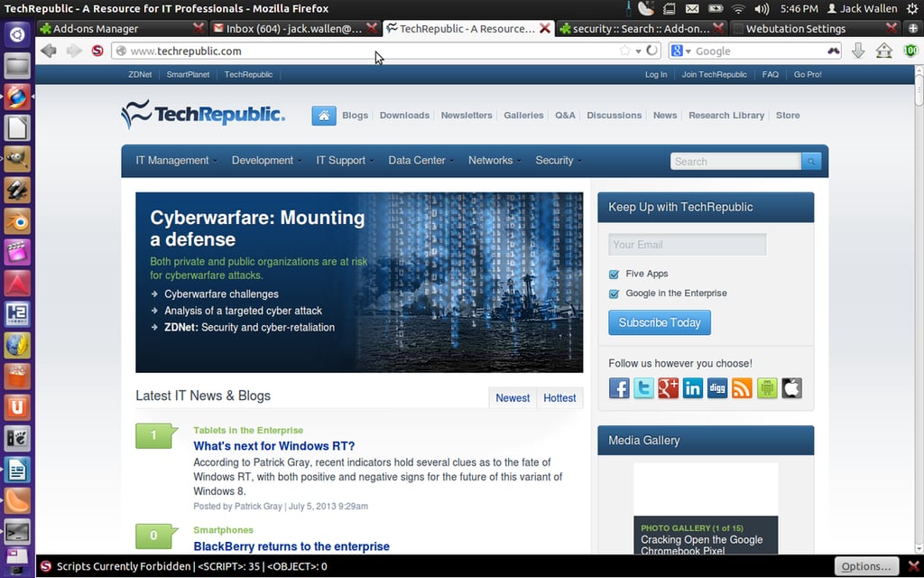Open the terminal icon in launcher
The image size is (924, 578).
17,532
